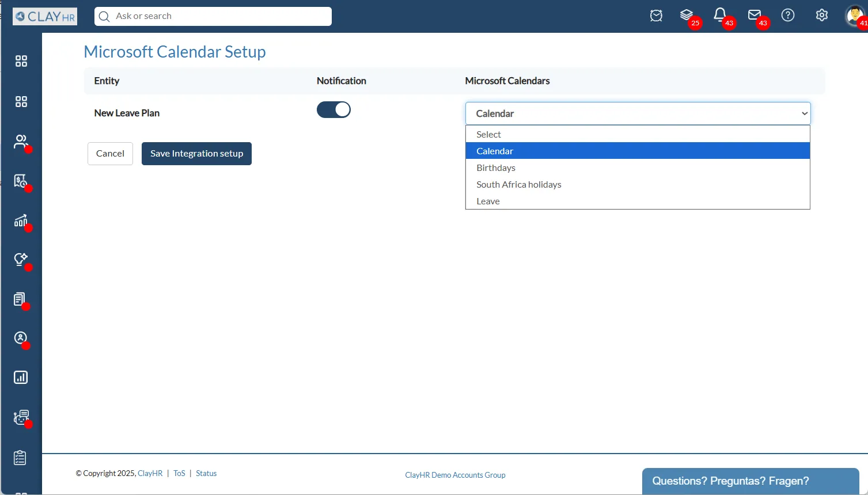Open the envelope messages icon
The width and height of the screenshot is (868, 495).
tap(755, 15)
